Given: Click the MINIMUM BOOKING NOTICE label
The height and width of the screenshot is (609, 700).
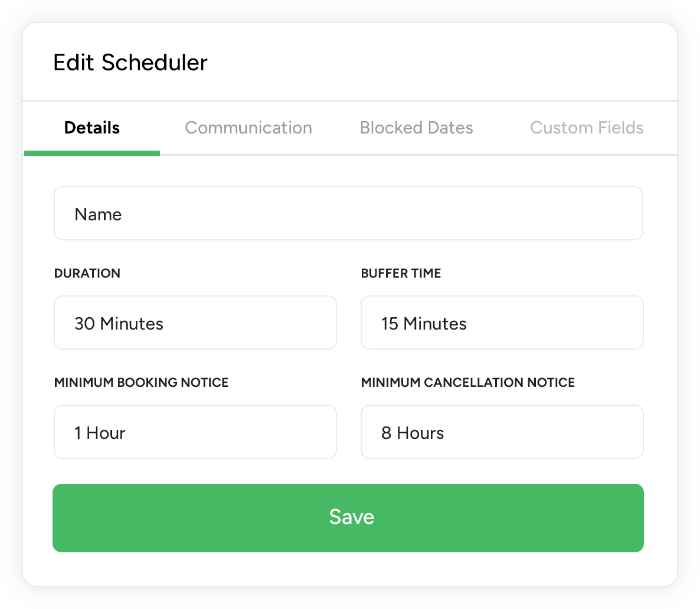Looking at the screenshot, I should 141,383.
